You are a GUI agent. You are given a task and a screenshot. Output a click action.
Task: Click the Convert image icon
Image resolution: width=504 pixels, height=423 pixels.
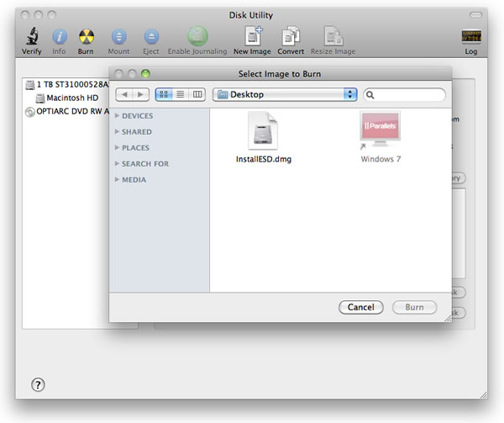(x=291, y=37)
